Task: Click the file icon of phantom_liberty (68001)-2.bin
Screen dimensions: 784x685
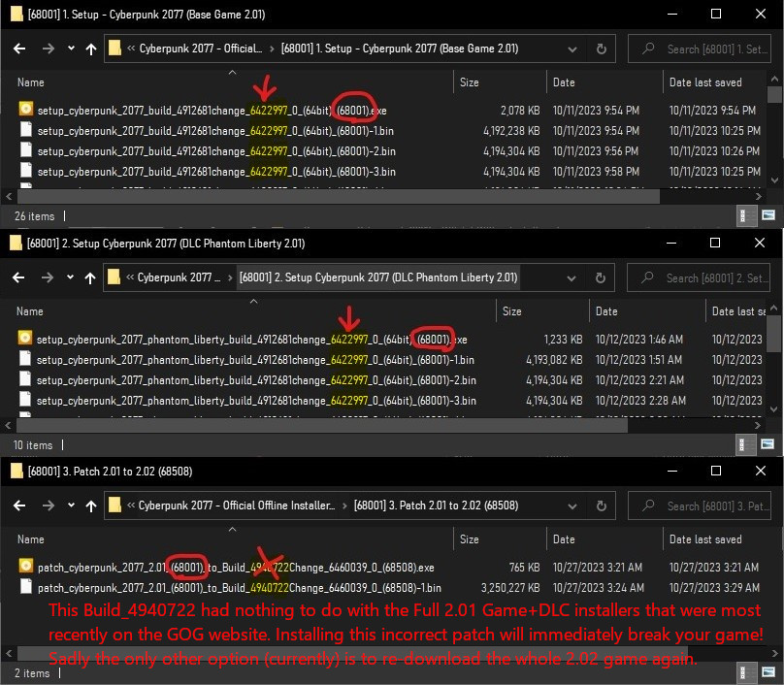Action: click(25, 379)
